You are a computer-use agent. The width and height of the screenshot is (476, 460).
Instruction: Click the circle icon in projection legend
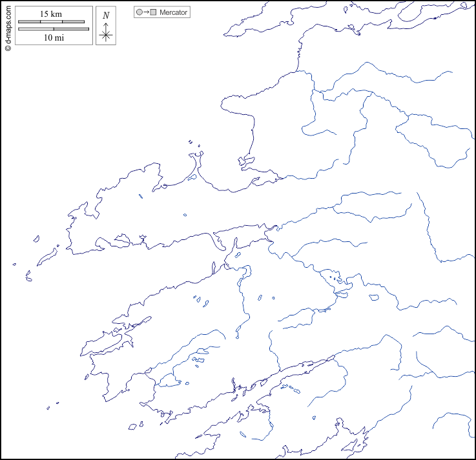[139, 12]
